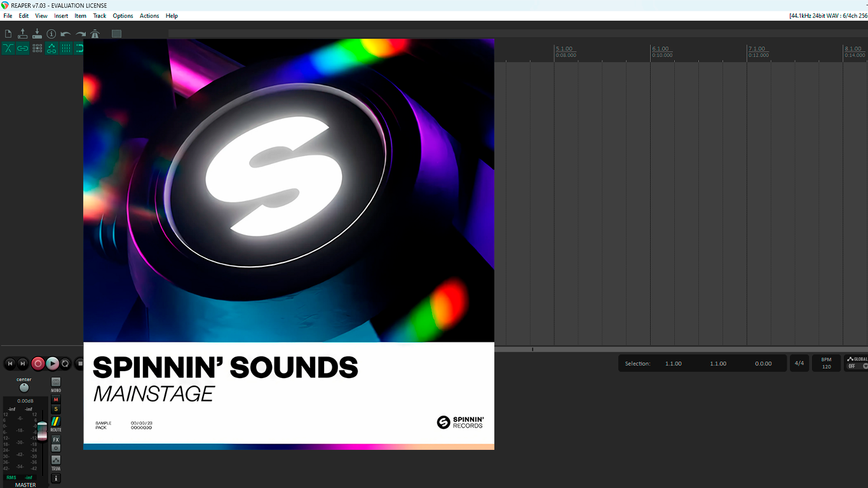This screenshot has width=868, height=488.
Task: Click the master volume fader
Action: pyautogui.click(x=42, y=430)
